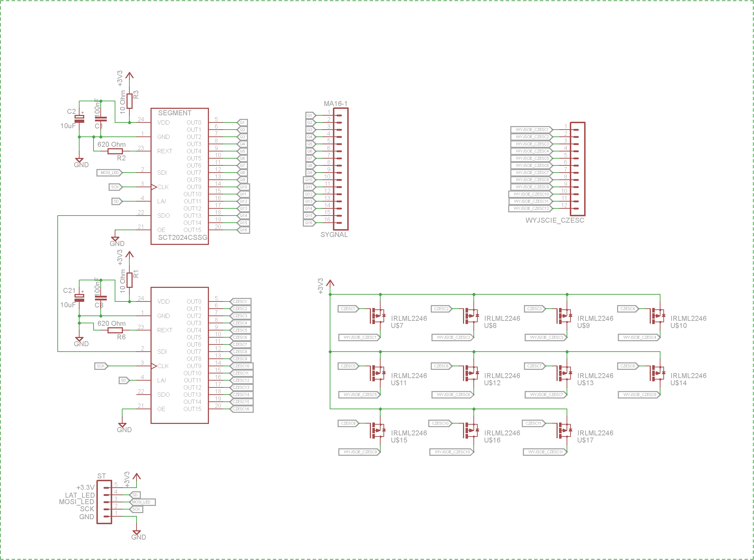Click the SCT2024CSSG SEGMENT chip body

179,176
